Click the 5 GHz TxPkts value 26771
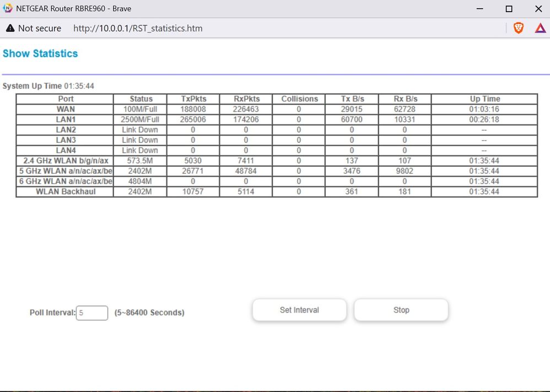 [193, 171]
